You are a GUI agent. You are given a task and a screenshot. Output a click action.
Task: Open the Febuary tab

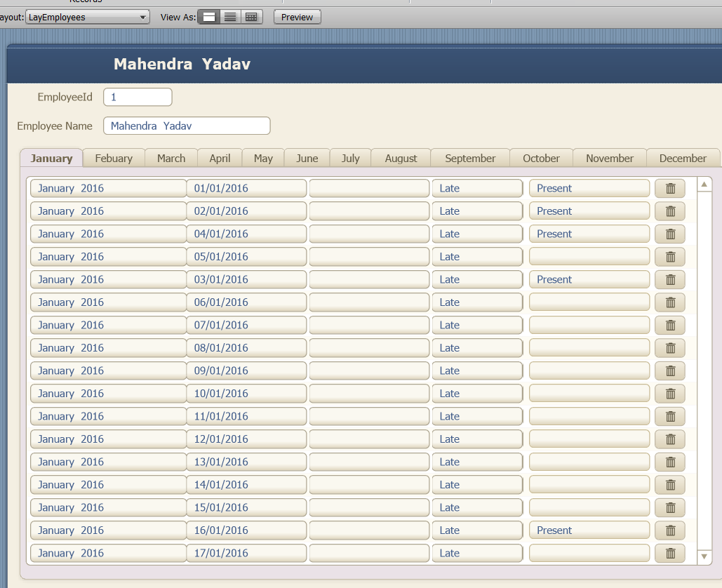tap(114, 159)
